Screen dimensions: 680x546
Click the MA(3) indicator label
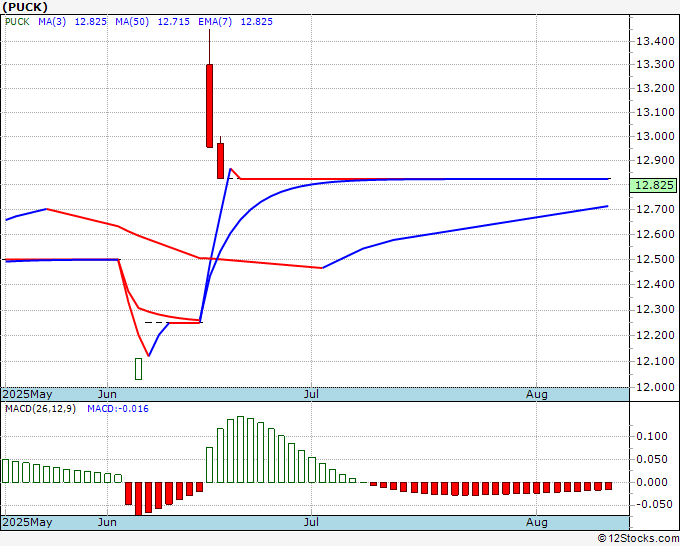click(x=52, y=22)
